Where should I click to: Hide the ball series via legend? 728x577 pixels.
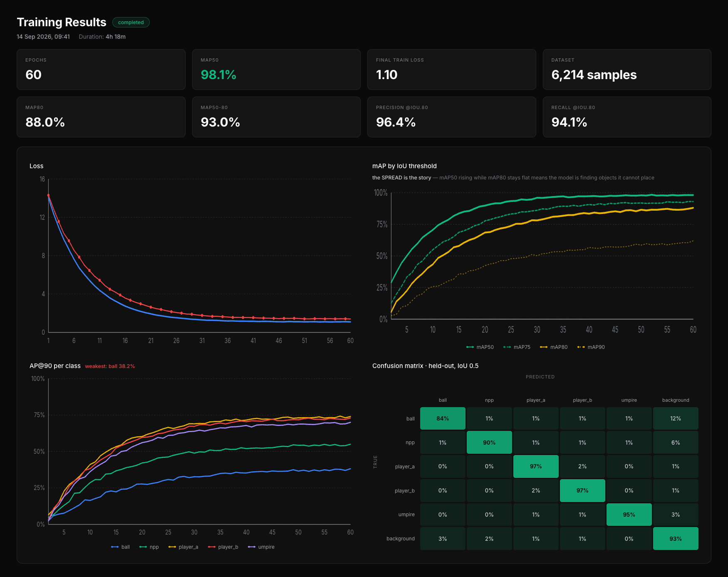pos(121,547)
